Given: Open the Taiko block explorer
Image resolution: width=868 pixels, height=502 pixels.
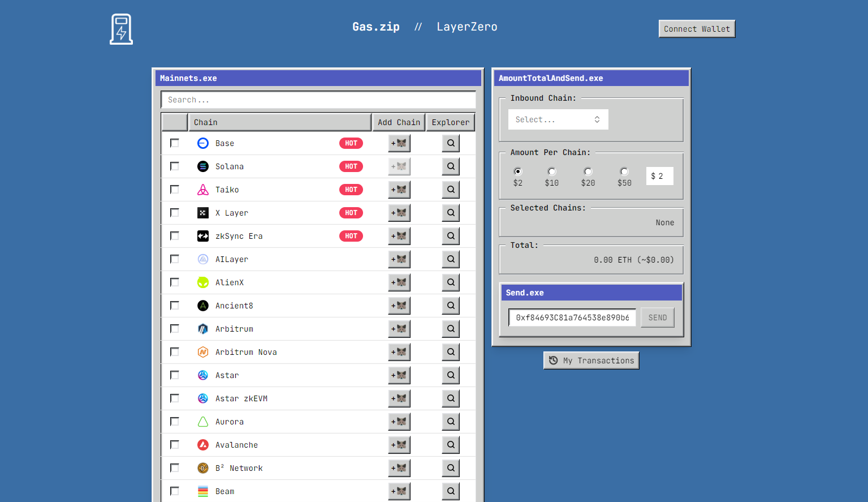Looking at the screenshot, I should (451, 190).
